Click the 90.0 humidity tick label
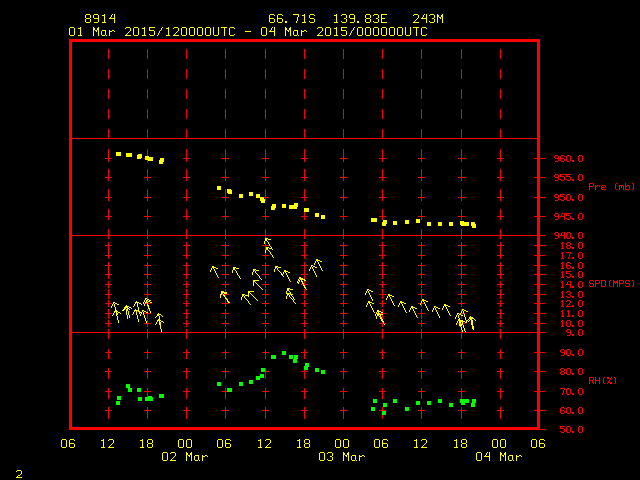Screen dimensions: 640x480 (x=568, y=352)
